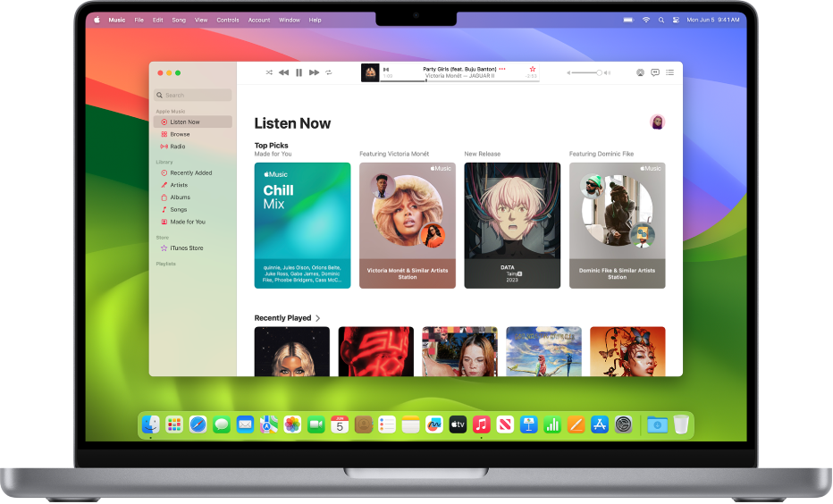The height and width of the screenshot is (504, 833).
Task: Open the Account menu
Action: pos(259,20)
